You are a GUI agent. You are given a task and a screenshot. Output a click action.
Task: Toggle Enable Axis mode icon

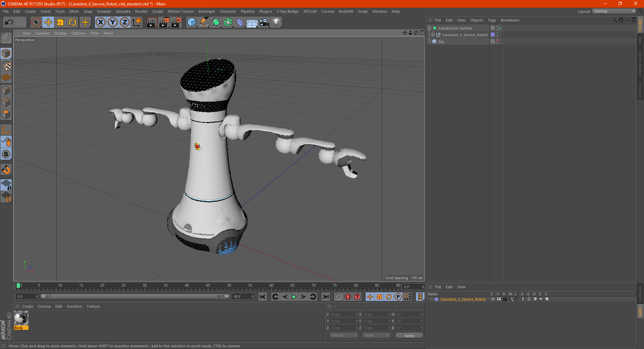(x=6, y=130)
